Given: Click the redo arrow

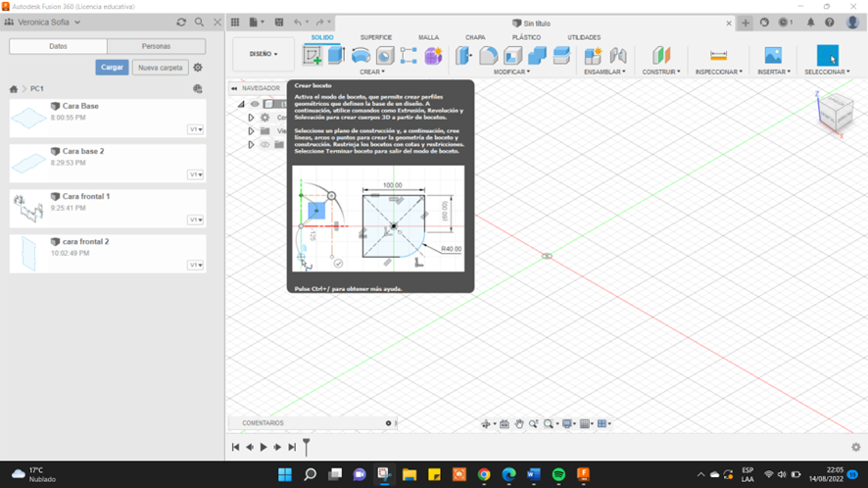Looking at the screenshot, I should coord(320,23).
